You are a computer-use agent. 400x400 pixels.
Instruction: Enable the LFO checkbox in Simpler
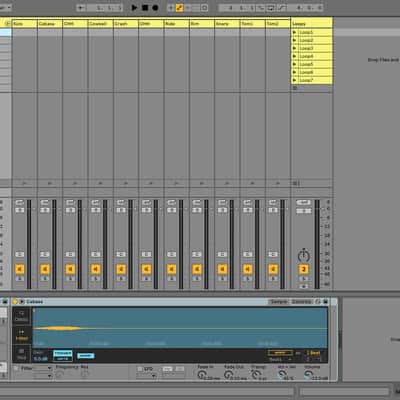[140, 369]
